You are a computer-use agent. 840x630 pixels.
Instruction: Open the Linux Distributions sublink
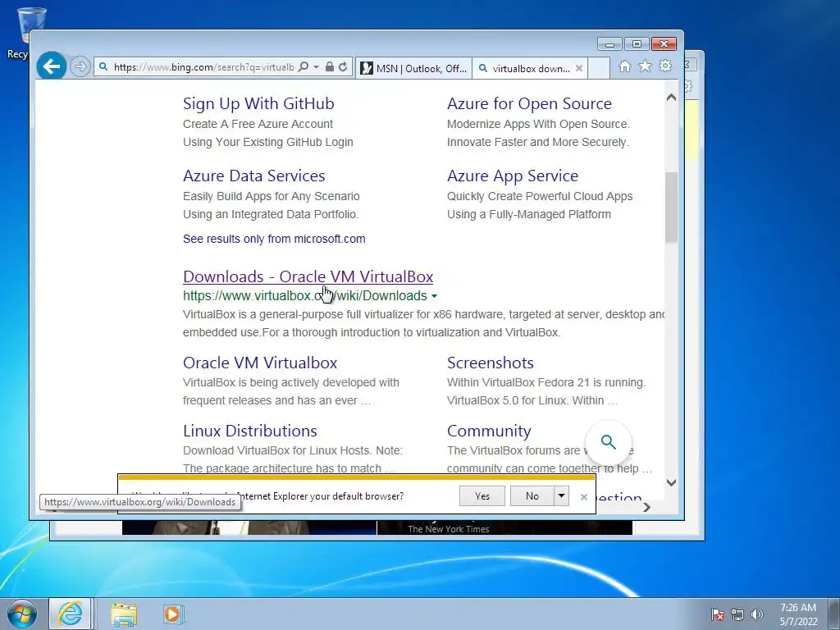250,431
